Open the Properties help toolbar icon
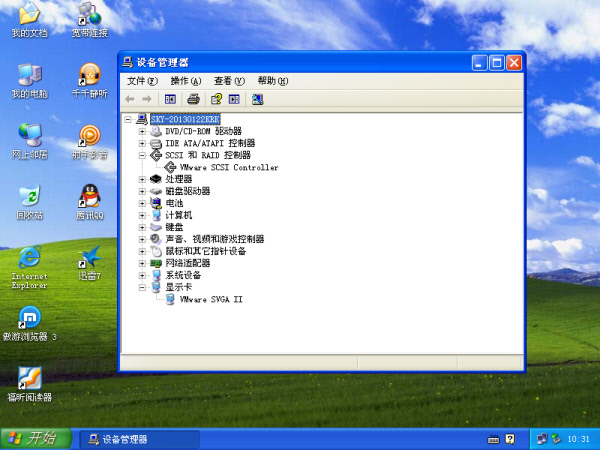600x450 pixels. click(x=216, y=99)
